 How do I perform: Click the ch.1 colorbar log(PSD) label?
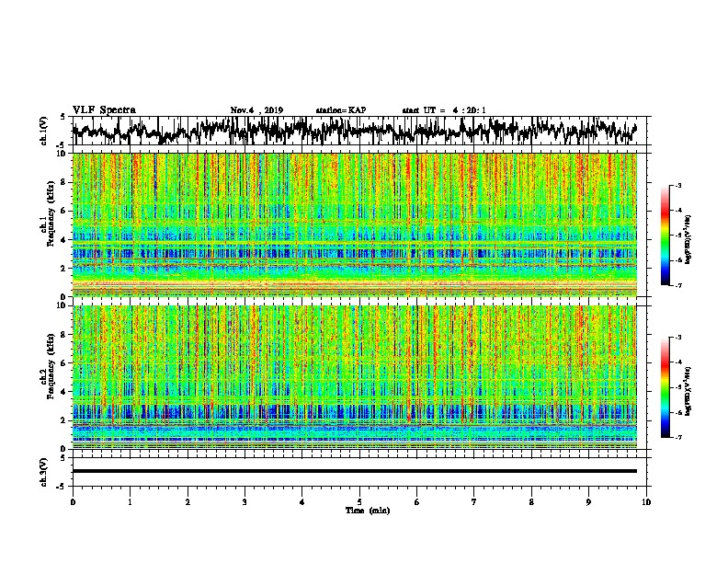[x=688, y=240]
